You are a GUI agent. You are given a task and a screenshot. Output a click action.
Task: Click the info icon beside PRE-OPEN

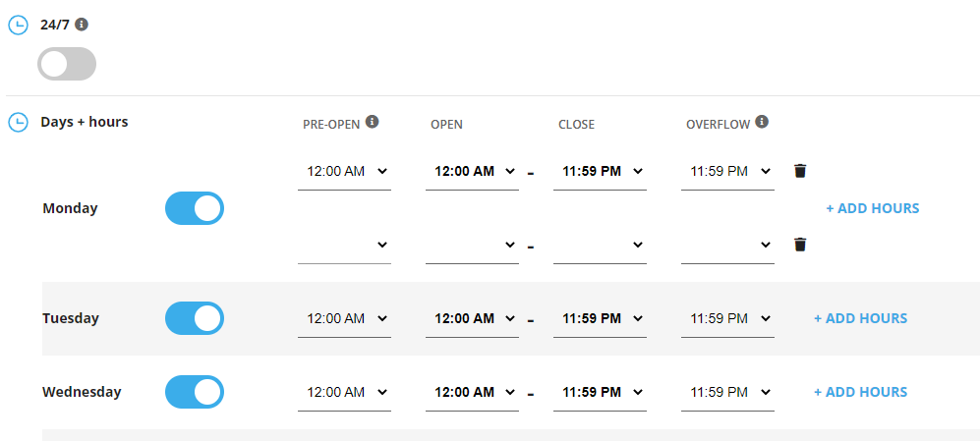[x=373, y=123]
